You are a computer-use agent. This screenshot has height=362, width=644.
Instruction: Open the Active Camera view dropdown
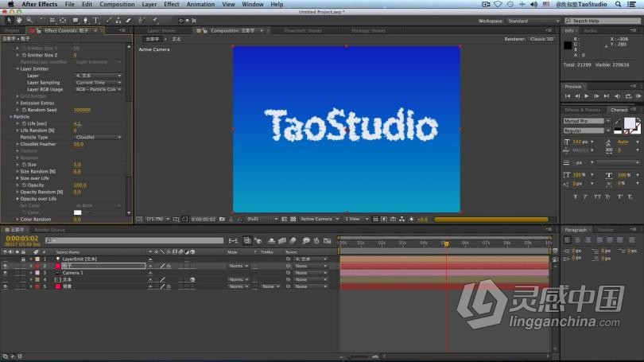click(319, 220)
